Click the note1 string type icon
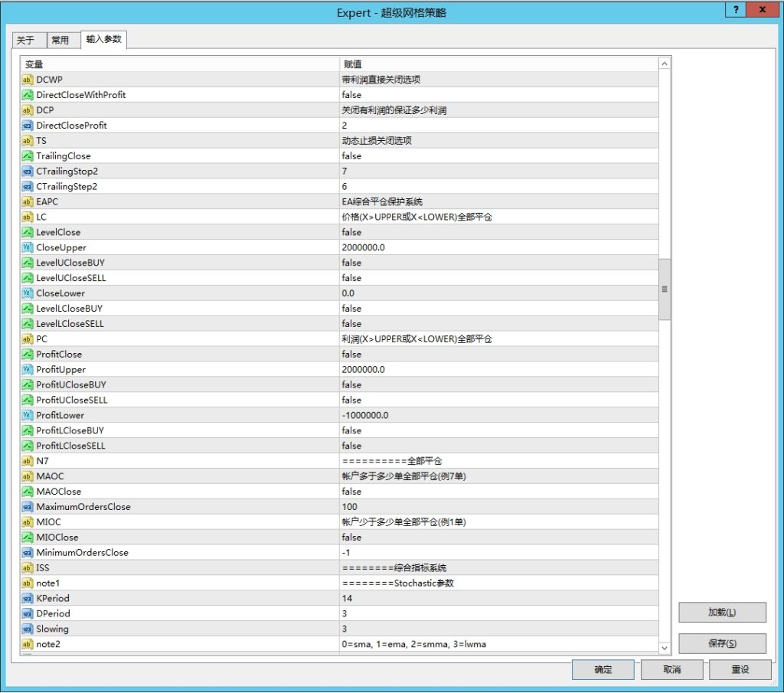 [28, 583]
